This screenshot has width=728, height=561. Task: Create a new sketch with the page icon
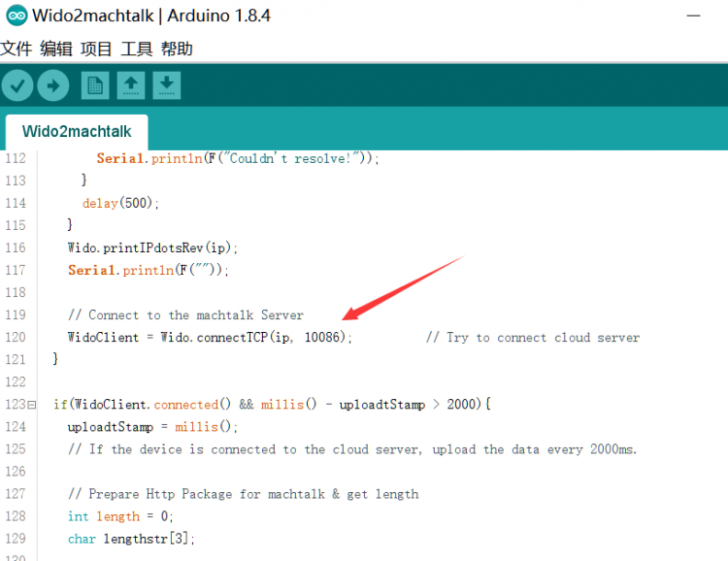95,85
